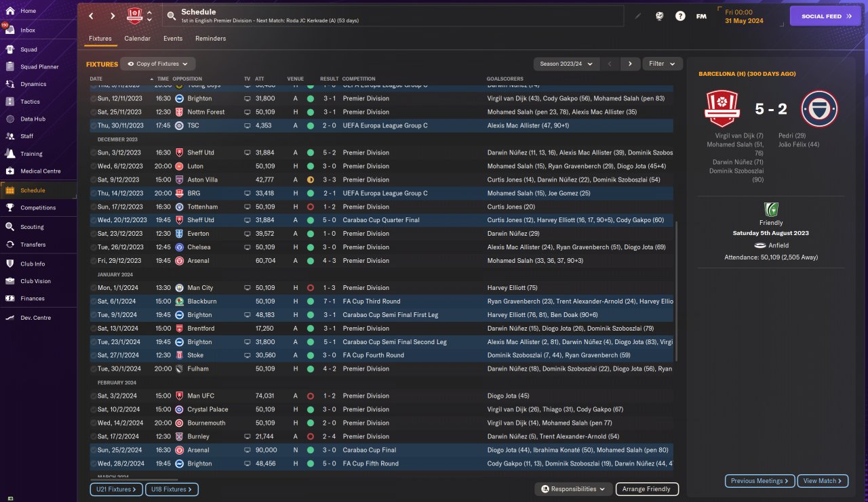Viewport: 868px width, 502px height.
Task: Sort fixtures by the Opposition column header
Action: click(x=188, y=79)
